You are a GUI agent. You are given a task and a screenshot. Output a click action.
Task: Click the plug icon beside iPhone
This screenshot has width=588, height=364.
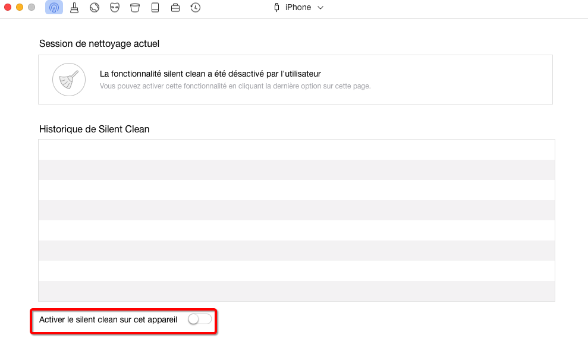(276, 8)
